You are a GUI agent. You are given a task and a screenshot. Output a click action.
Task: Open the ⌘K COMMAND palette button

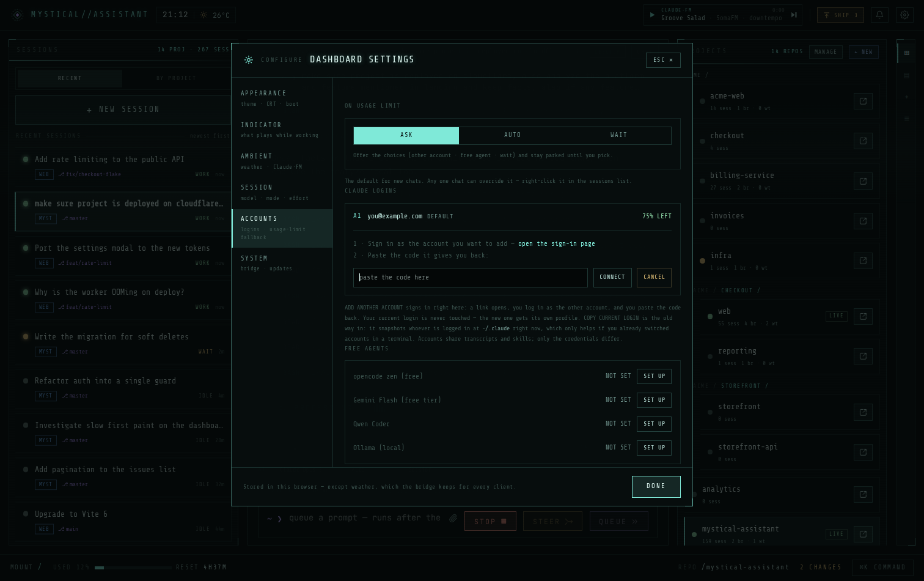tap(882, 568)
